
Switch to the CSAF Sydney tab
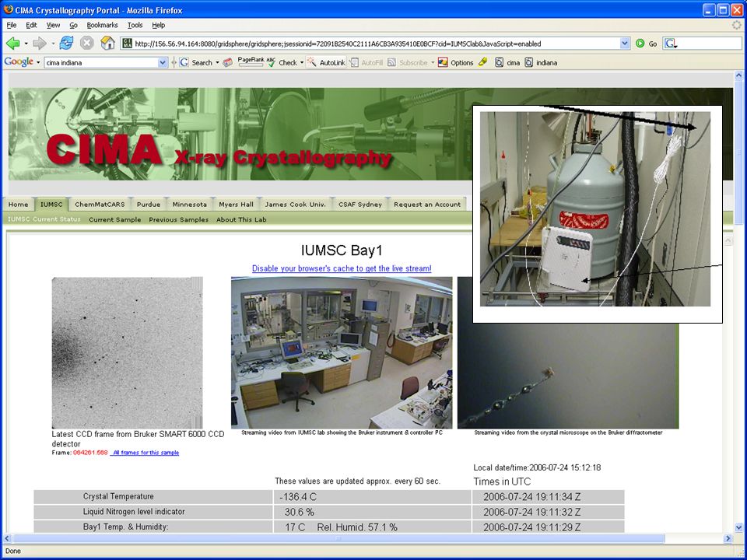[x=360, y=205]
